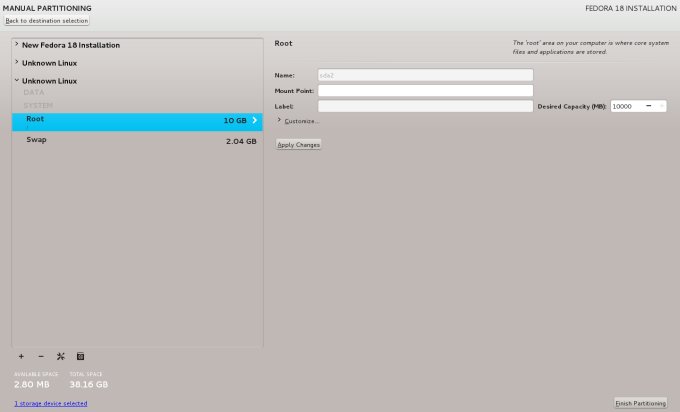
Task: Decrease Desired Capacity with minus stepper
Action: [649, 106]
